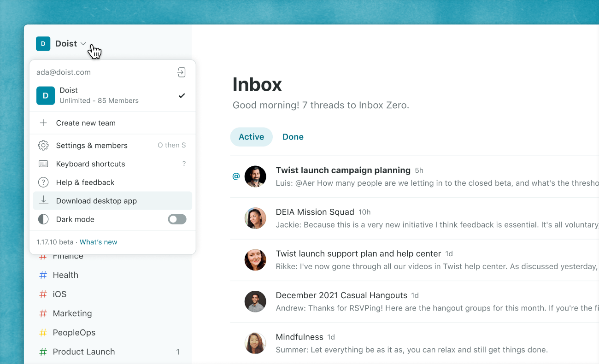The width and height of the screenshot is (599, 364).
Task: Click Rikke's avatar on support plan thread
Action: point(255,260)
